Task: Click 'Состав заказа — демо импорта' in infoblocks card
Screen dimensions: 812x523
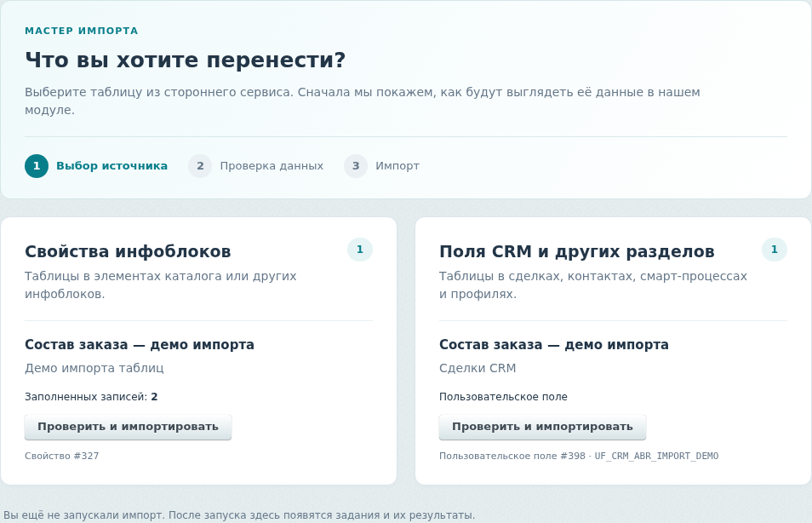Action: tap(140, 345)
